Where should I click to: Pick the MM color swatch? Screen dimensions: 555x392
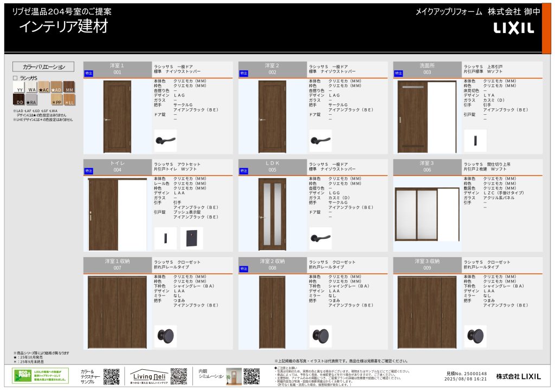pyautogui.click(x=69, y=87)
